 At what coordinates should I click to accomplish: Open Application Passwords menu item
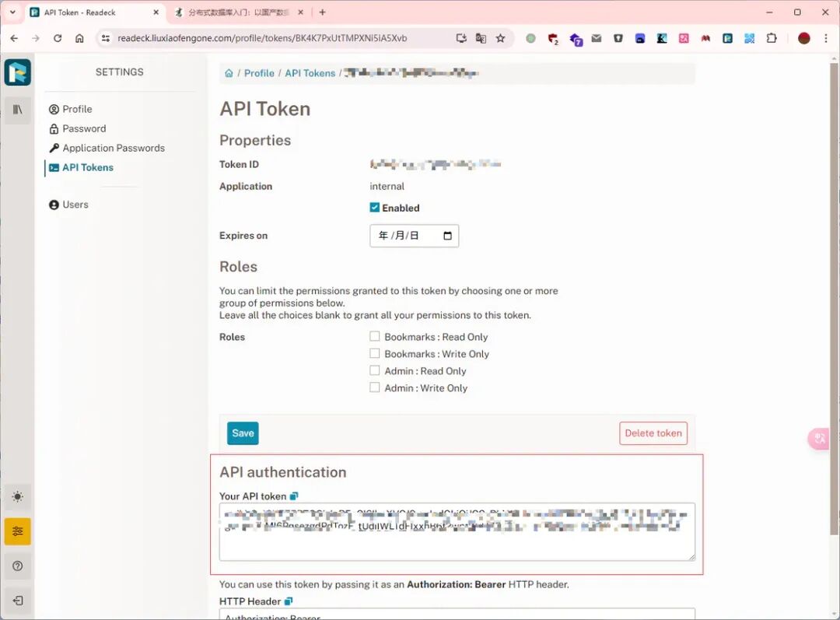coord(107,148)
